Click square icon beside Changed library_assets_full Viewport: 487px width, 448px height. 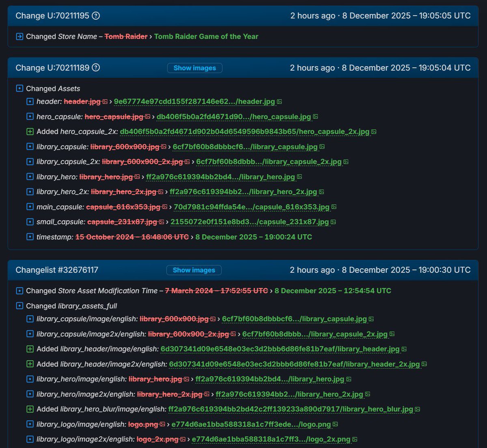coord(19,306)
